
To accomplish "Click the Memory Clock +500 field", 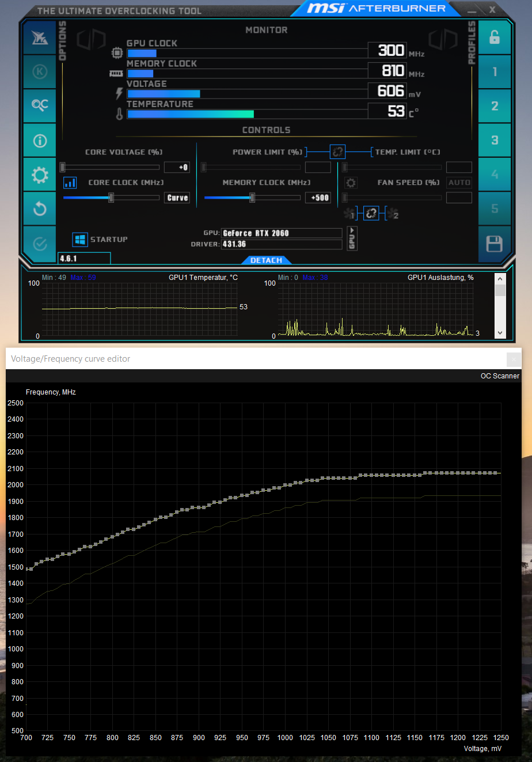I will [318, 198].
